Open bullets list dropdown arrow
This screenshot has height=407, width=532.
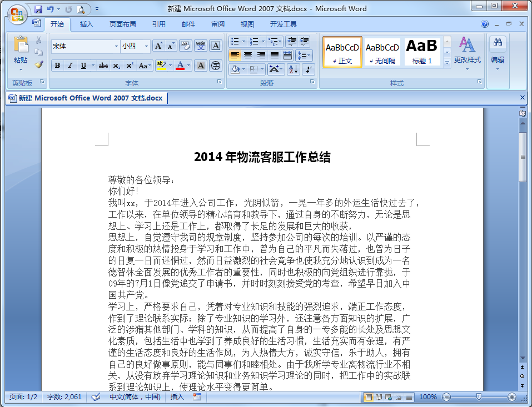(243, 42)
